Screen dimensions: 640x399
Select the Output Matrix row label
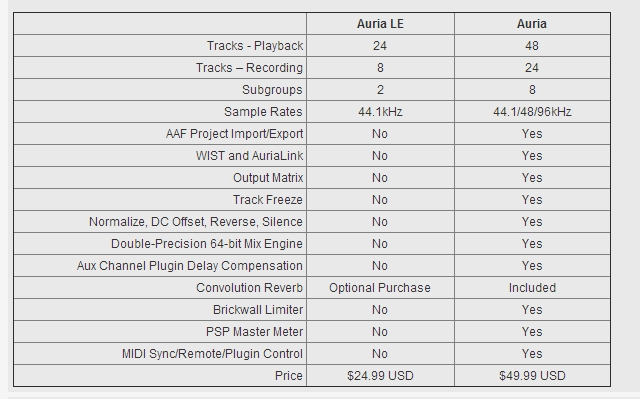pyautogui.click(x=268, y=178)
